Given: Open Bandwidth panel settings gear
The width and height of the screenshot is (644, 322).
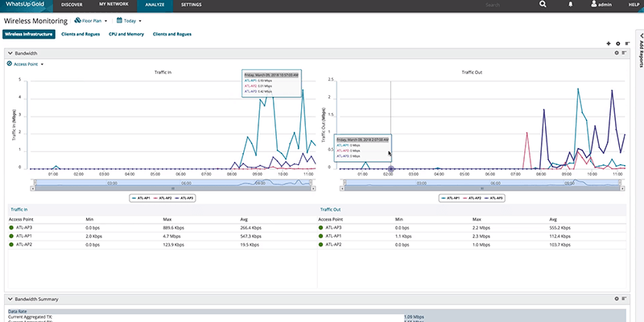Looking at the screenshot, I should coord(616,53).
